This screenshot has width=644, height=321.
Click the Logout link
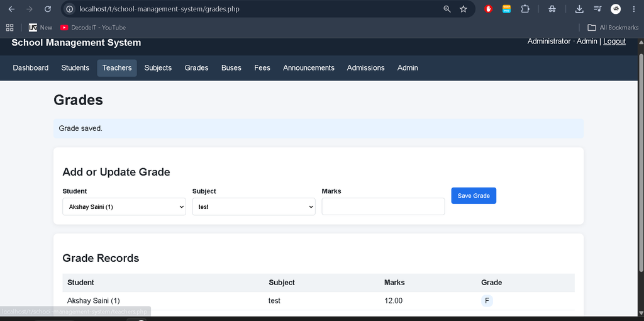pos(614,41)
